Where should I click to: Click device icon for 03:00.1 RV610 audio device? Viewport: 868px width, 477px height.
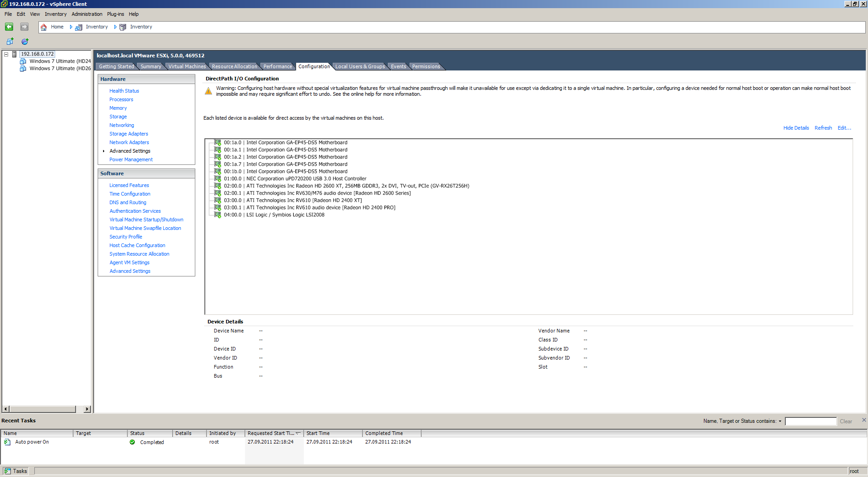[x=218, y=208]
